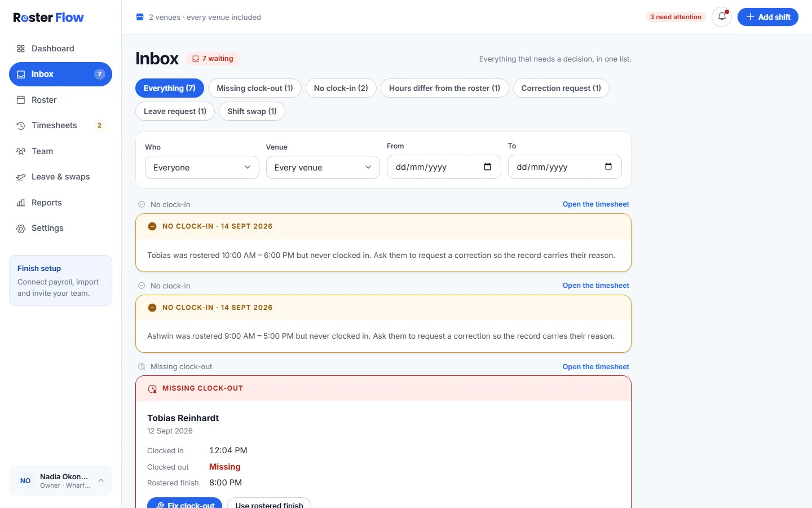Navigate to Team section

coord(60,151)
